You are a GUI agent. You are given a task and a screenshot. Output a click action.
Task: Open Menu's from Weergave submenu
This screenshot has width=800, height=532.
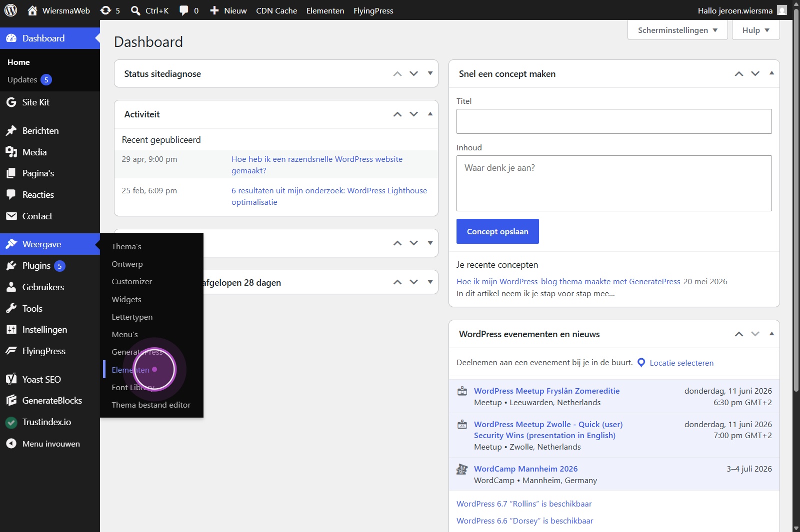click(124, 334)
